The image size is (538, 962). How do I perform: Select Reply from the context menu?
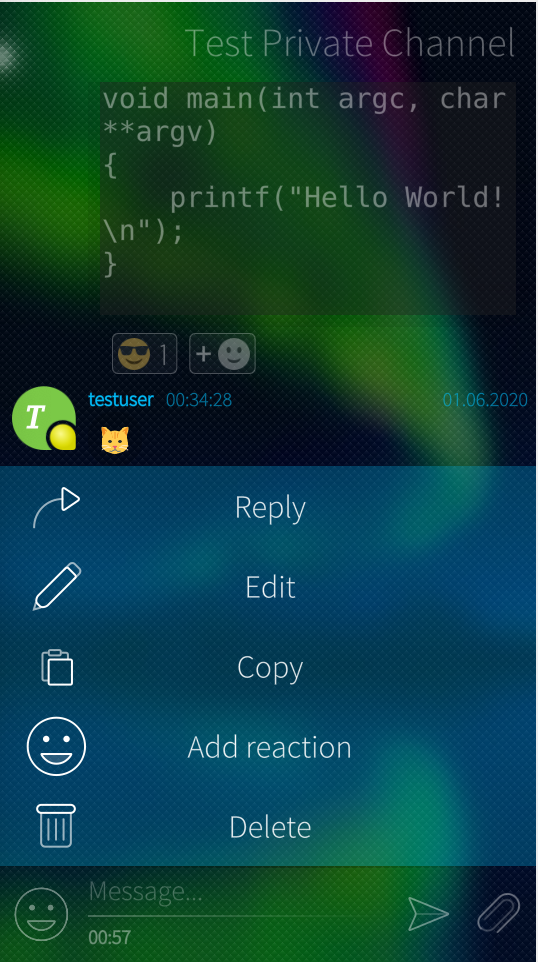(269, 507)
